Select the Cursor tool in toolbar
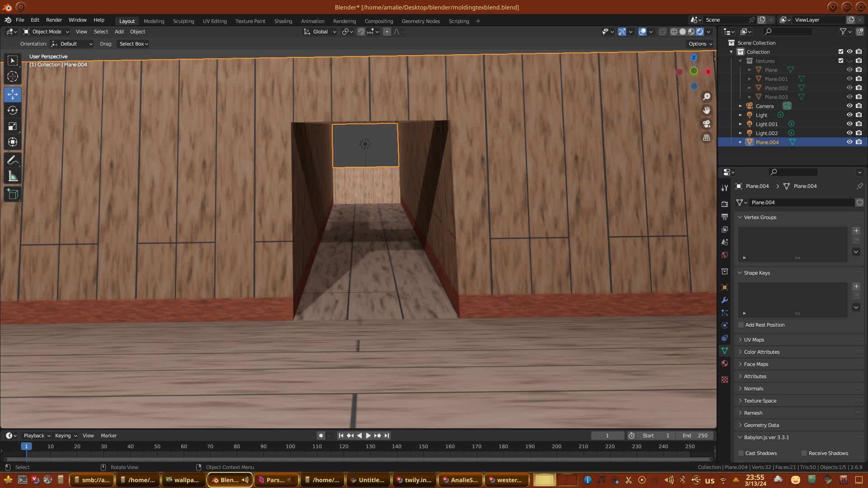The image size is (868, 488). (x=13, y=76)
